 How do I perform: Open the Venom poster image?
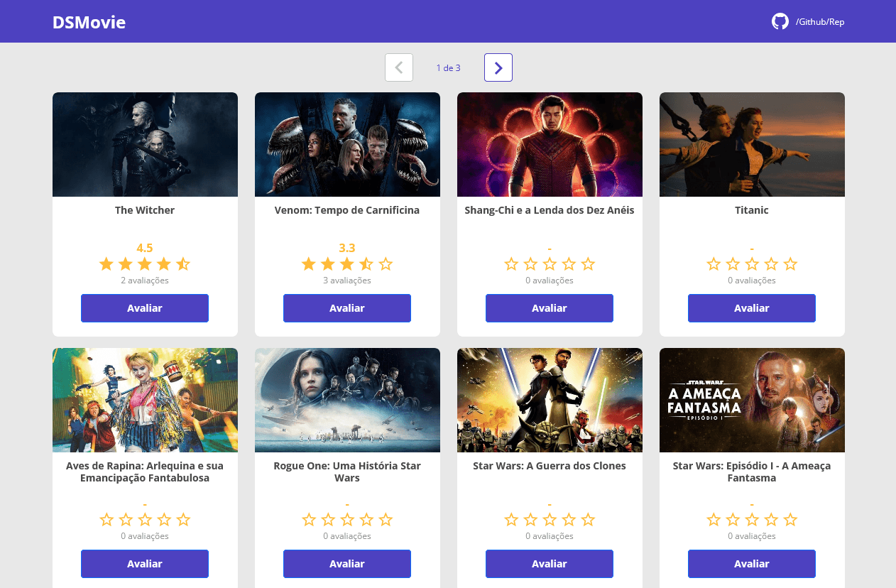point(347,144)
